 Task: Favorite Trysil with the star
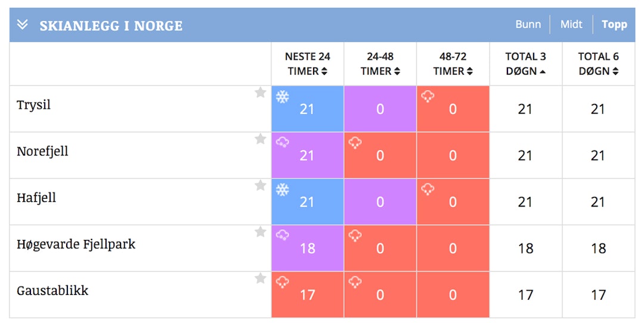pyautogui.click(x=261, y=93)
